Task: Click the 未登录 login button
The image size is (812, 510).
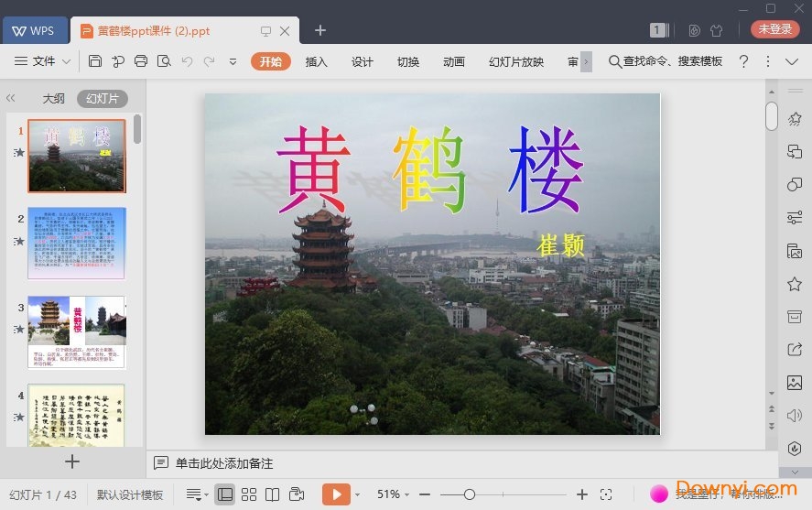Action: coord(774,29)
